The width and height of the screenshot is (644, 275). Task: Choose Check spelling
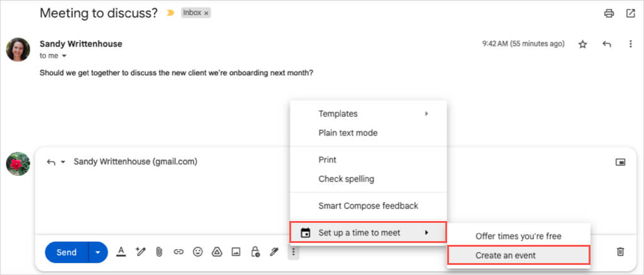tap(369, 179)
